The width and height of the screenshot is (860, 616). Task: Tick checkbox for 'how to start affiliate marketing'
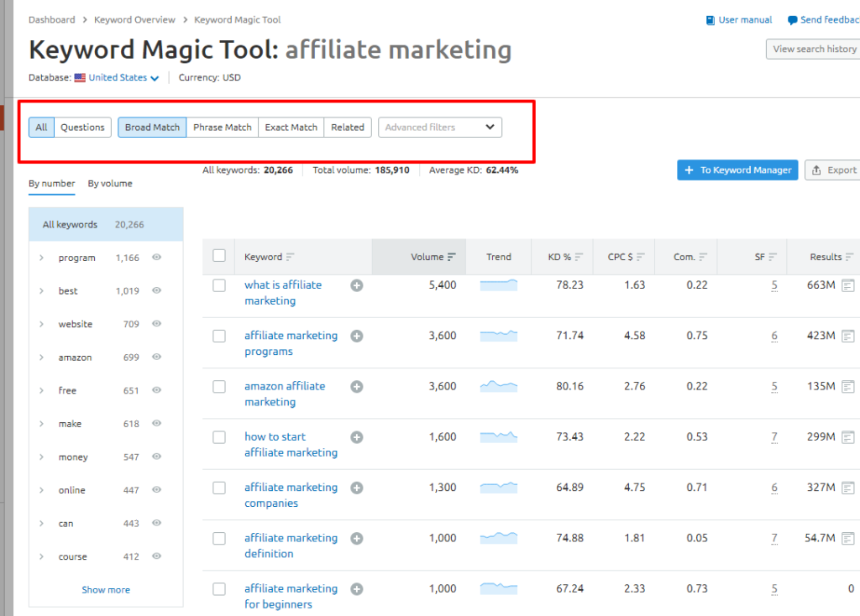[219, 437]
